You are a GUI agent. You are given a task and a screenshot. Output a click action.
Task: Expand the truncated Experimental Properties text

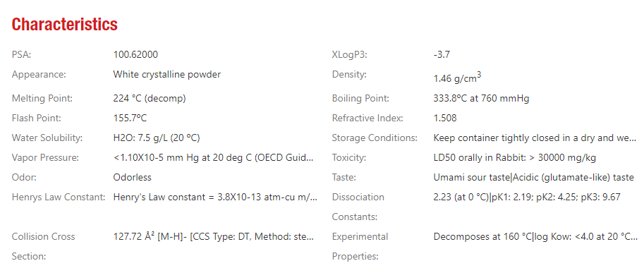coord(535,236)
